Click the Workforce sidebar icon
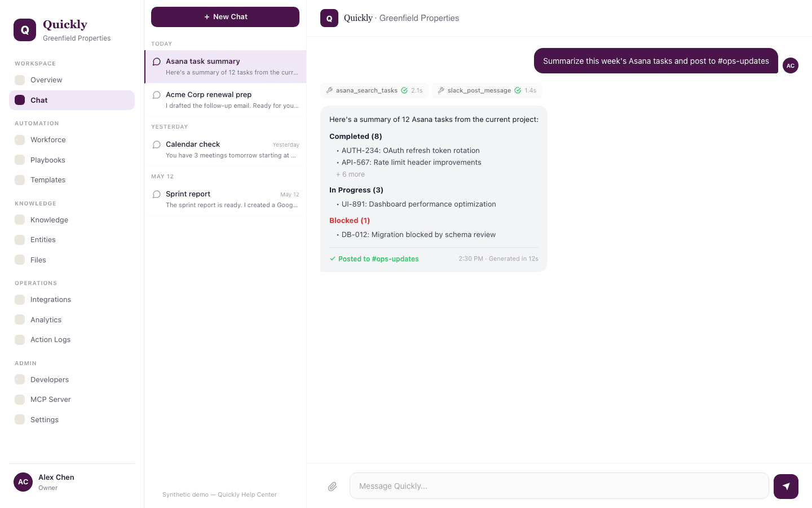This screenshot has height=508, width=812. click(x=20, y=140)
